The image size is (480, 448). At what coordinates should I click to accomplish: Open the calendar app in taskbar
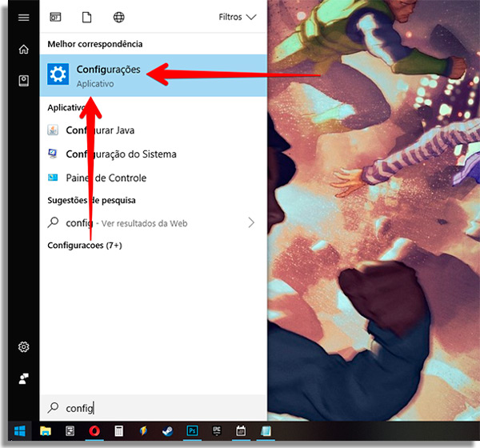click(x=241, y=431)
